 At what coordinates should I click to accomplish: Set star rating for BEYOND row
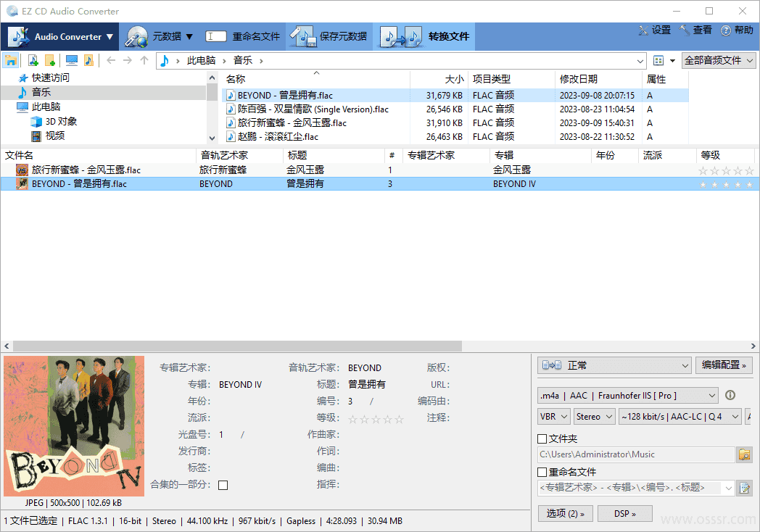(x=726, y=185)
